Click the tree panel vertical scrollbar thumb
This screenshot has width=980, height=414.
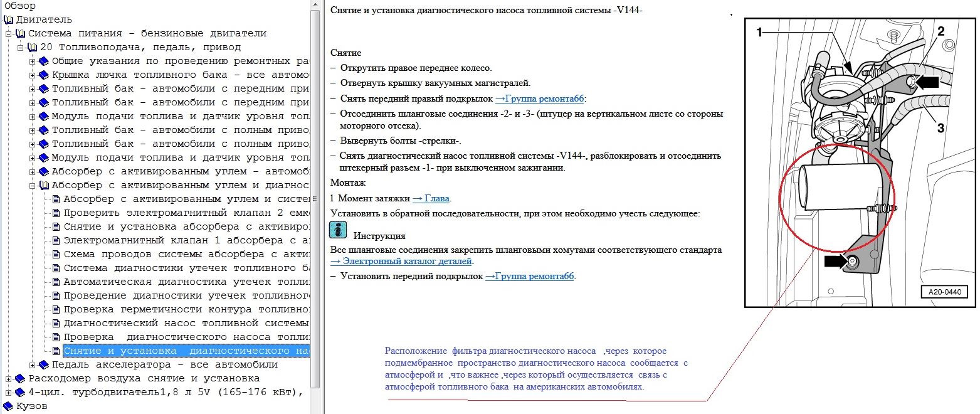pos(316,199)
